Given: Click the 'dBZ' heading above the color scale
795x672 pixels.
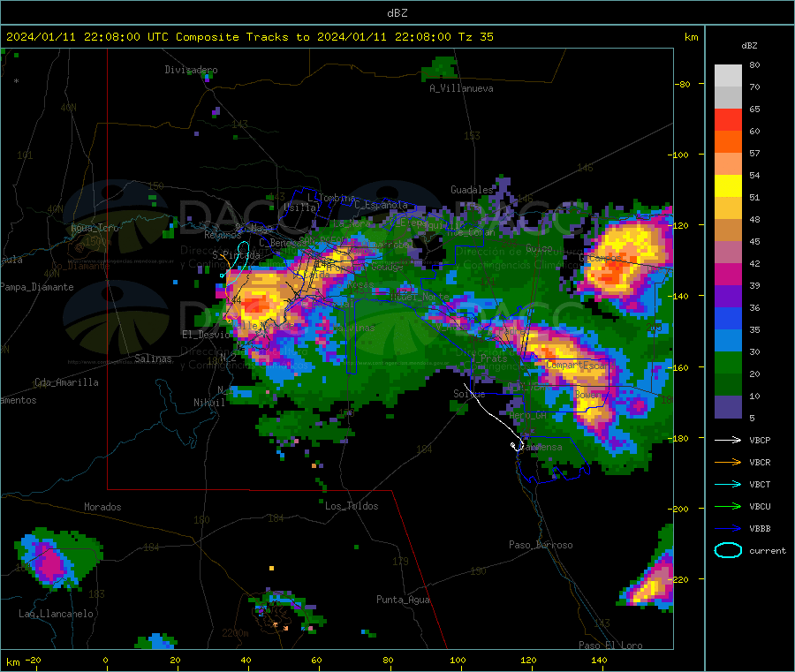Looking at the screenshot, I should [749, 46].
